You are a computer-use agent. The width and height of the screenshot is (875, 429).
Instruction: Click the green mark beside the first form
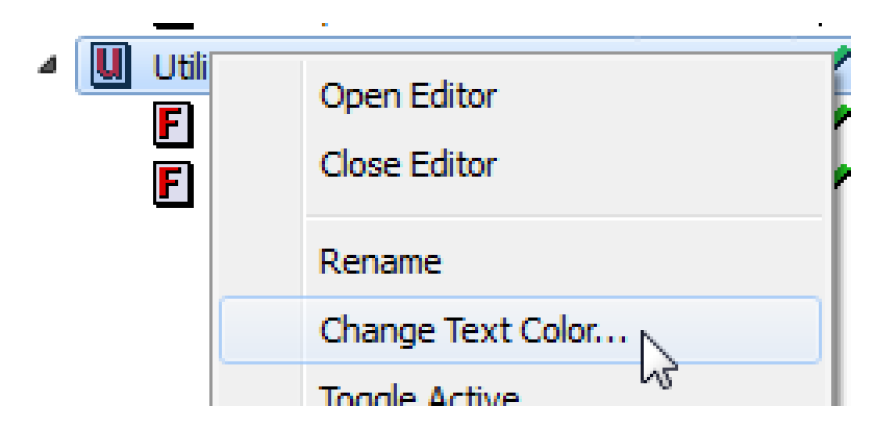[x=841, y=114]
